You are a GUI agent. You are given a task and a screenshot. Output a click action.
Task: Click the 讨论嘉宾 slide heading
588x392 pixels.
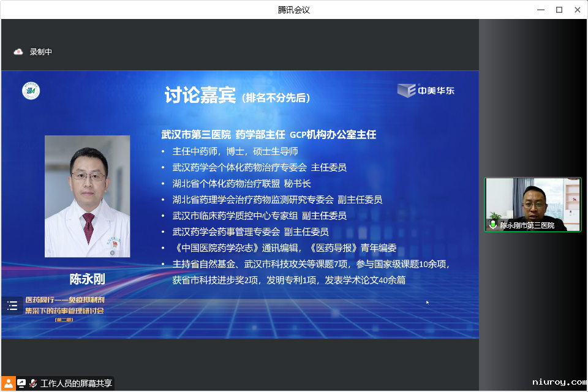pyautogui.click(x=200, y=96)
